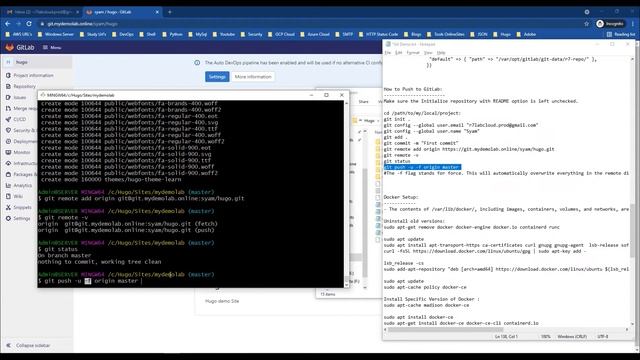The image size is (640, 360).
Task: Close the syam / hugo GitLab tab
Action: [x=157, y=12]
